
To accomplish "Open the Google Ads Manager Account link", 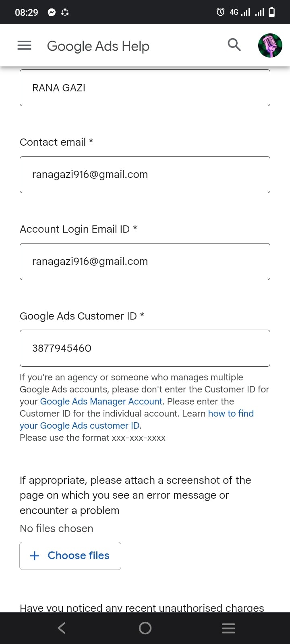I will click(101, 401).
